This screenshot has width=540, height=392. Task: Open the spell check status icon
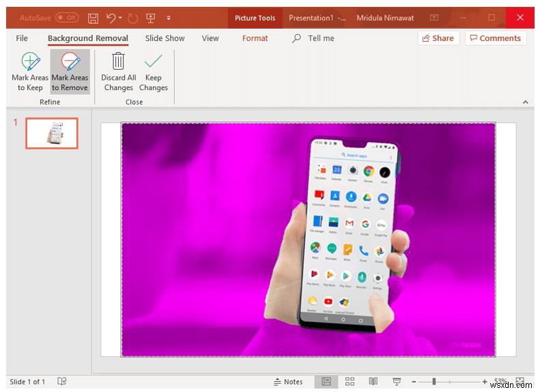62,381
